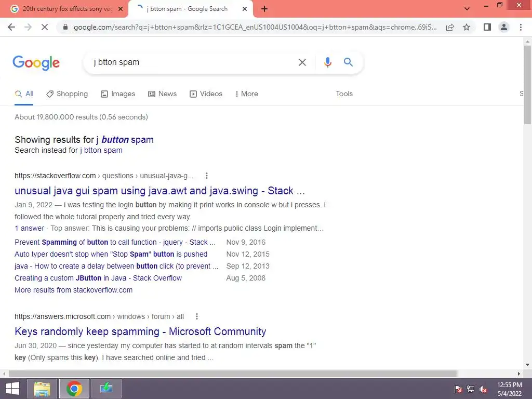Image resolution: width=532 pixels, height=399 pixels.
Task: Open options menu for the answers.microsoft.com result
Action: tap(197, 316)
